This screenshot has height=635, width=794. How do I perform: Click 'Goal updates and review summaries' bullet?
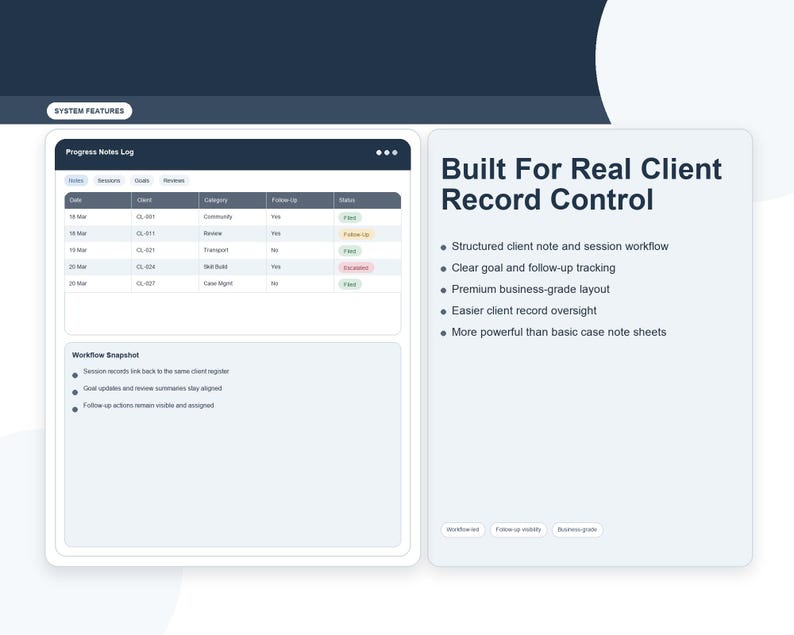[x=152, y=388]
